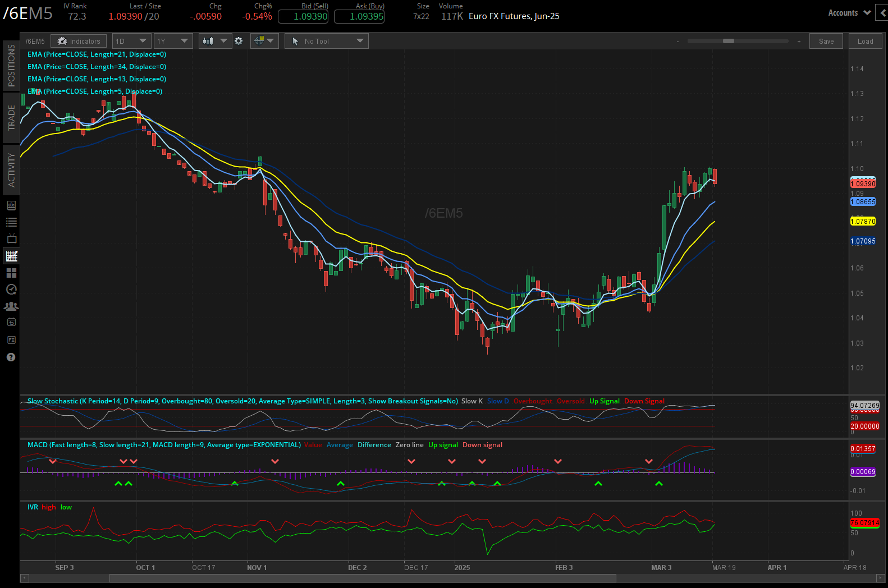The height and width of the screenshot is (588, 888).
Task: Open the Accounts dropdown
Action: click(x=849, y=12)
